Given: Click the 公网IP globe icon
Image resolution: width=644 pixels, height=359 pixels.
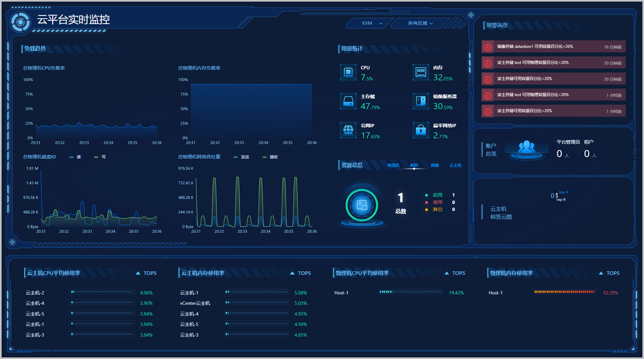Looking at the screenshot, I should tap(348, 130).
